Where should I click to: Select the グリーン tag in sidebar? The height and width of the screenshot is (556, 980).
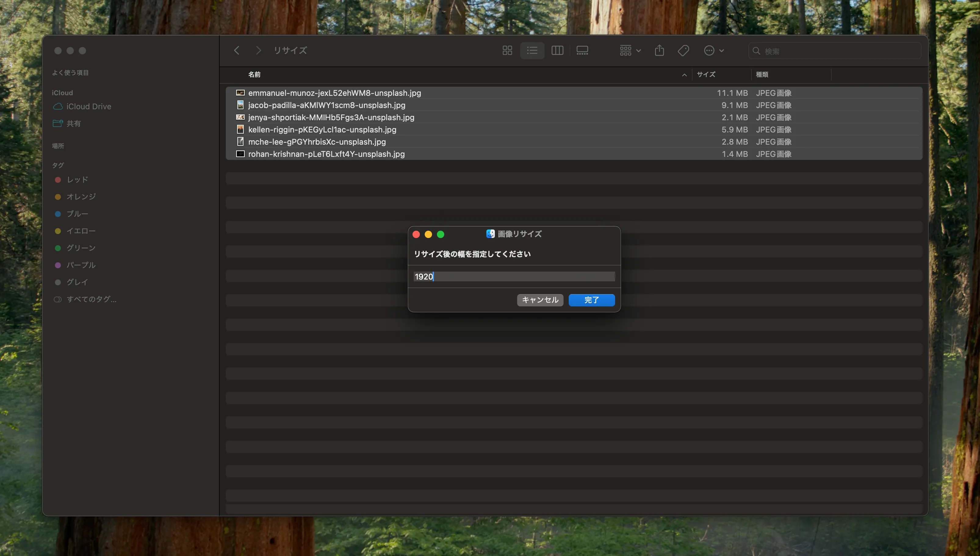[81, 248]
